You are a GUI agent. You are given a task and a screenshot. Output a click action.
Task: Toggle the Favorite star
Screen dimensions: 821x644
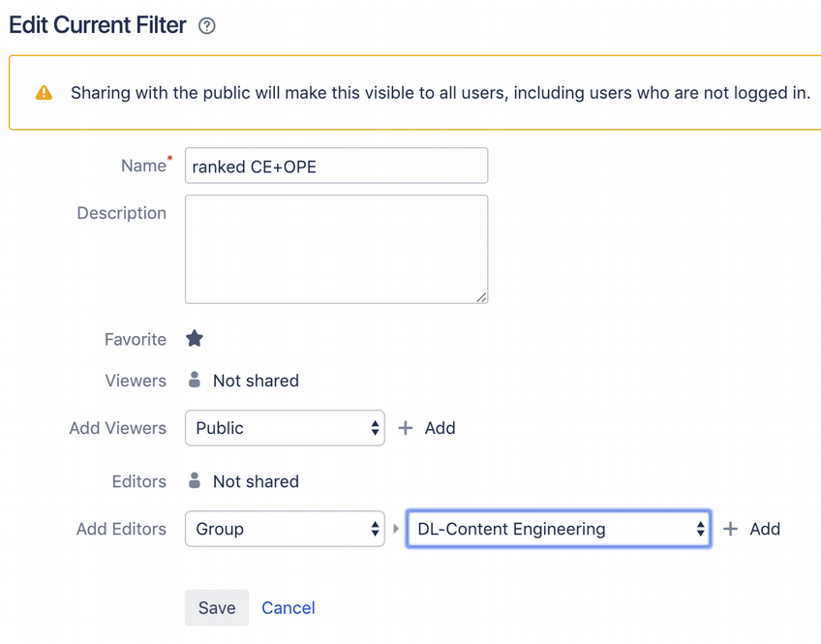point(195,339)
